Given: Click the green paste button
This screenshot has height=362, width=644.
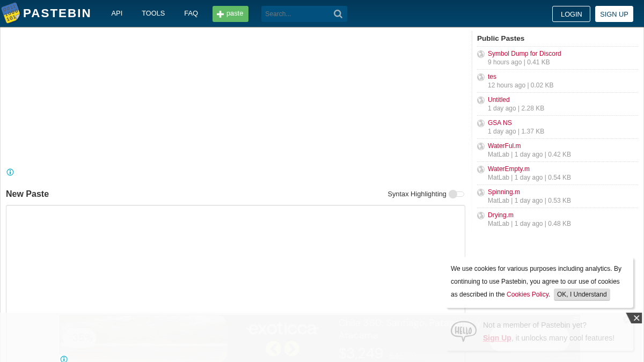Looking at the screenshot, I should click(x=230, y=14).
